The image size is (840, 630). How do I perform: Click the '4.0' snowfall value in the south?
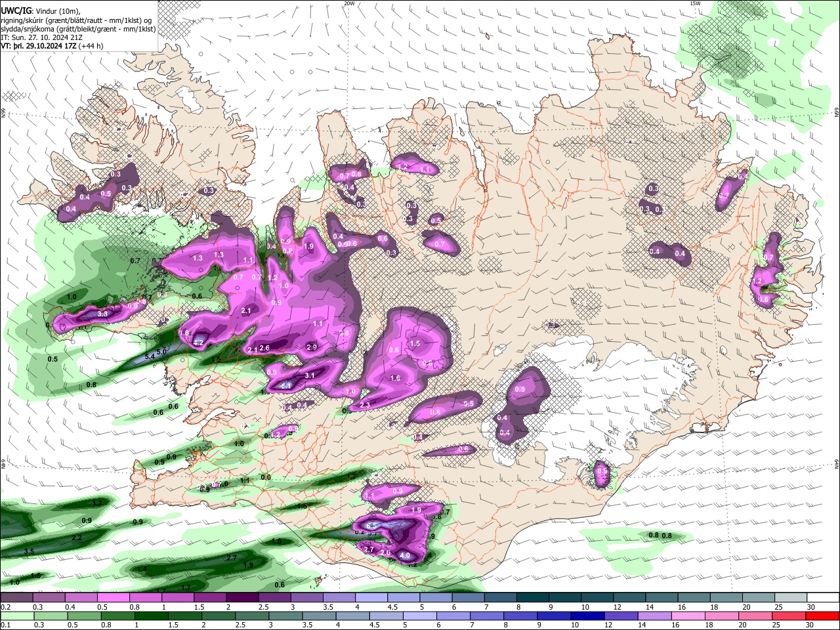(x=405, y=556)
